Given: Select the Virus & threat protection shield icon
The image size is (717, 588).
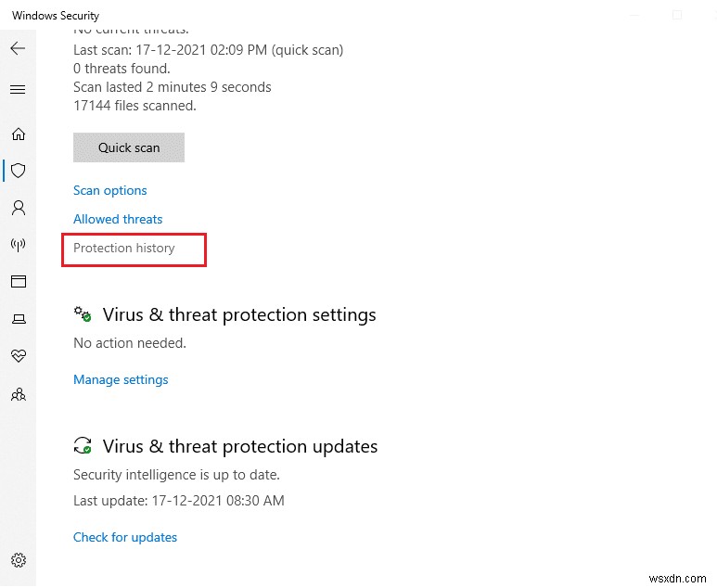Looking at the screenshot, I should tap(18, 171).
